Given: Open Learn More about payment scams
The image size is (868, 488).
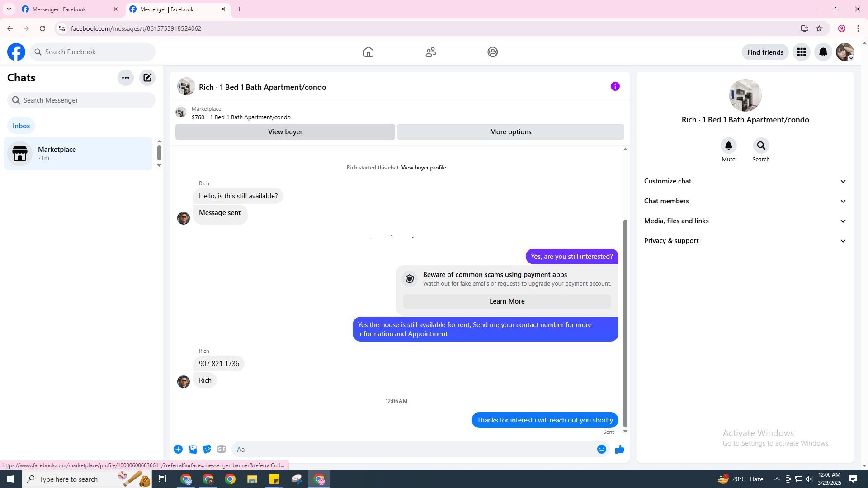Looking at the screenshot, I should point(507,301).
